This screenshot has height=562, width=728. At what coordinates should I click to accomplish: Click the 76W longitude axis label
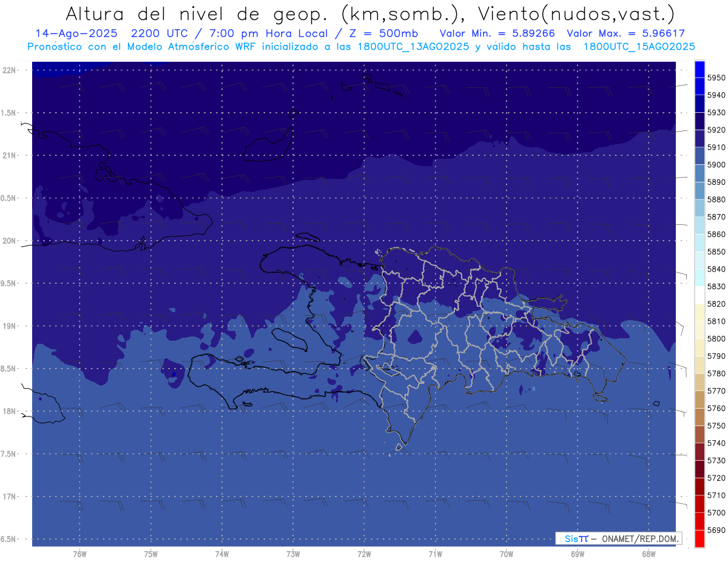tap(79, 554)
